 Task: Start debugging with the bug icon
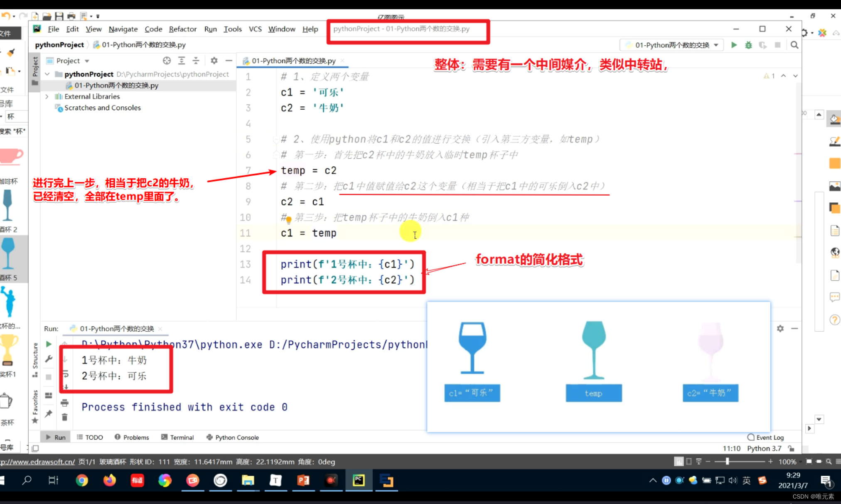(748, 45)
